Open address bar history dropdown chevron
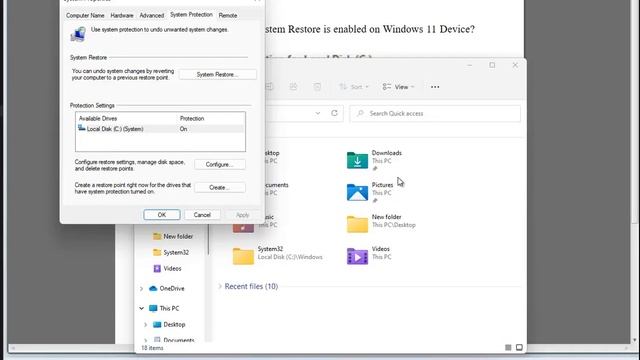This screenshot has height=360, width=640. [318, 113]
